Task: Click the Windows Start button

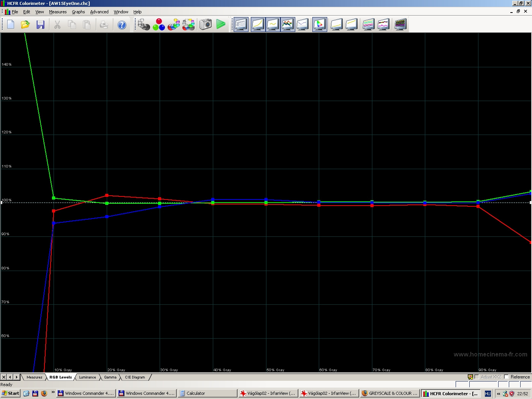Action: 11,393
